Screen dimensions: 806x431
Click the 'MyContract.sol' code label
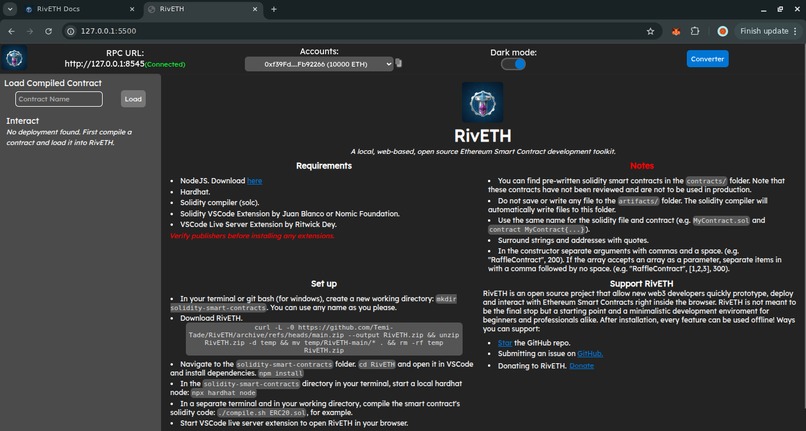(x=721, y=221)
